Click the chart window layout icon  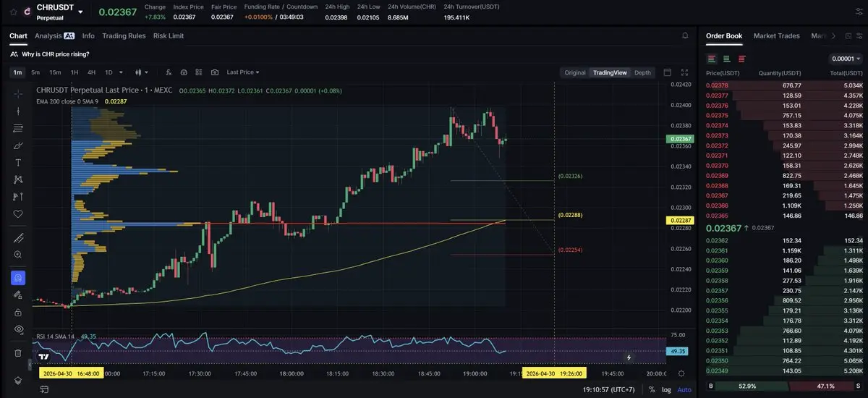tap(668, 72)
